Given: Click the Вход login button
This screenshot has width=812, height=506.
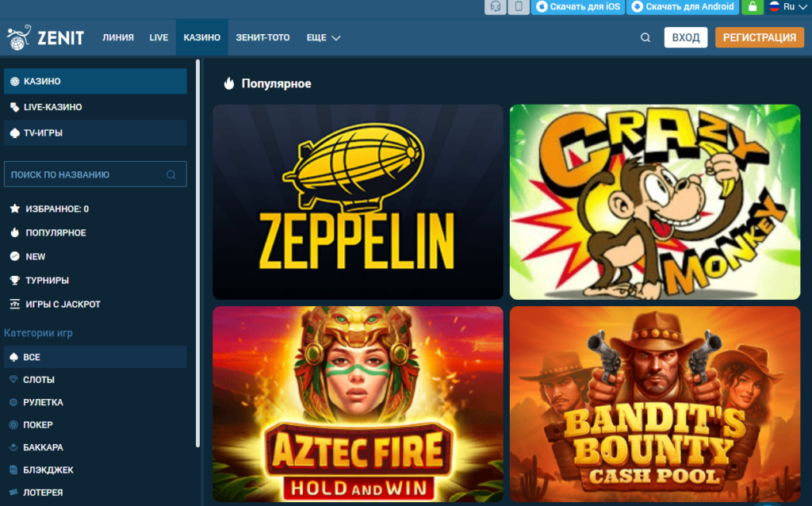Looking at the screenshot, I should [686, 37].
